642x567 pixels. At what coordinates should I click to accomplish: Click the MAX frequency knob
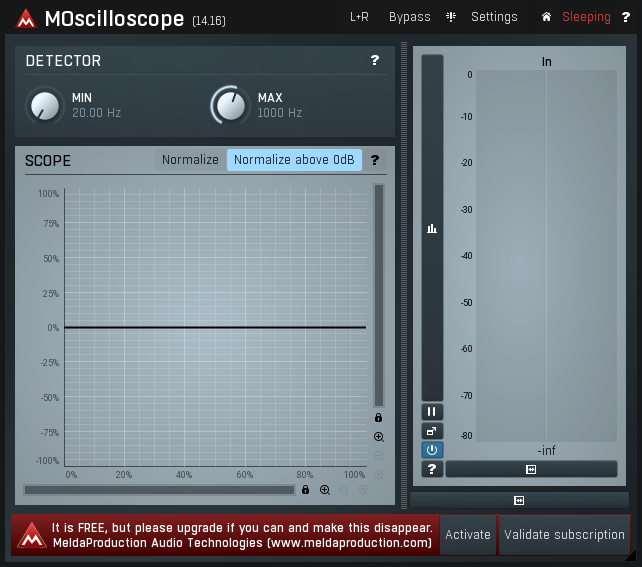coord(231,105)
